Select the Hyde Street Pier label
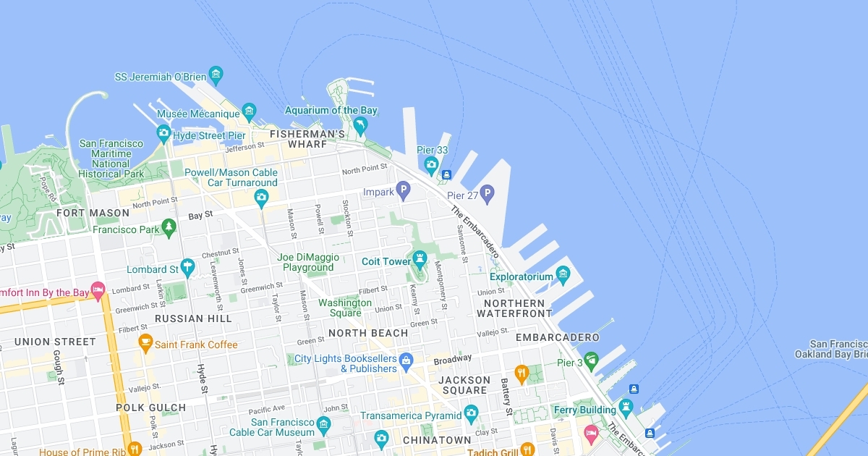The image size is (868, 456). pos(210,135)
